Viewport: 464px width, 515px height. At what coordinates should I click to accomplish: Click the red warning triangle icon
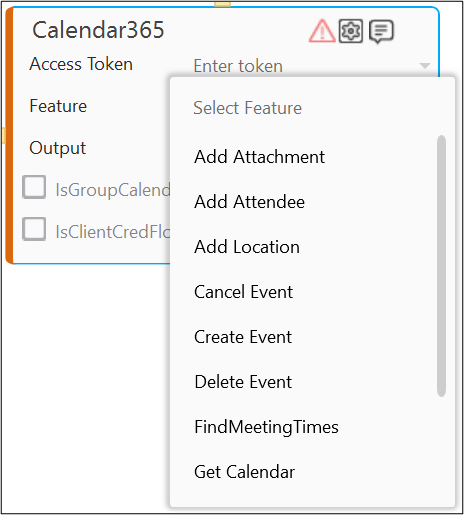pos(322,31)
